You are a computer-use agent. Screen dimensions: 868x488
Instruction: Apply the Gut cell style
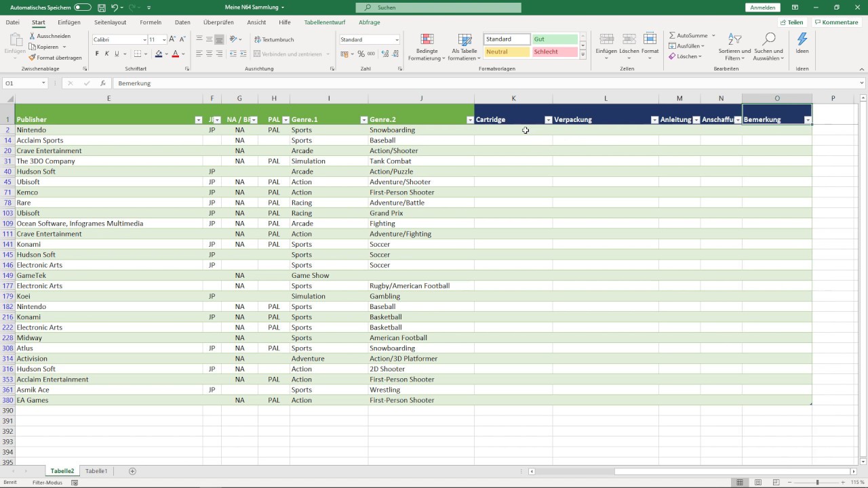pos(555,39)
